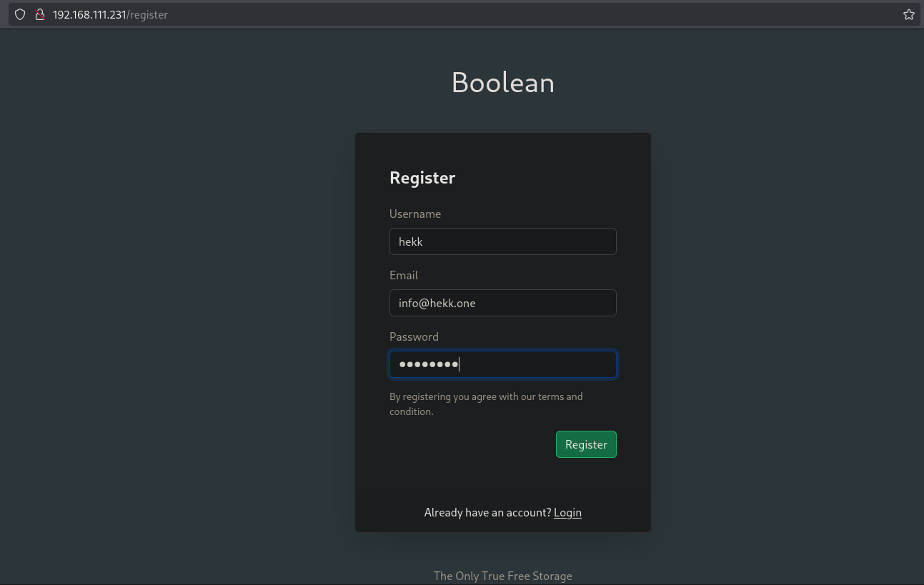Click 'The Only True Free Storage' footer tagline

click(502, 576)
